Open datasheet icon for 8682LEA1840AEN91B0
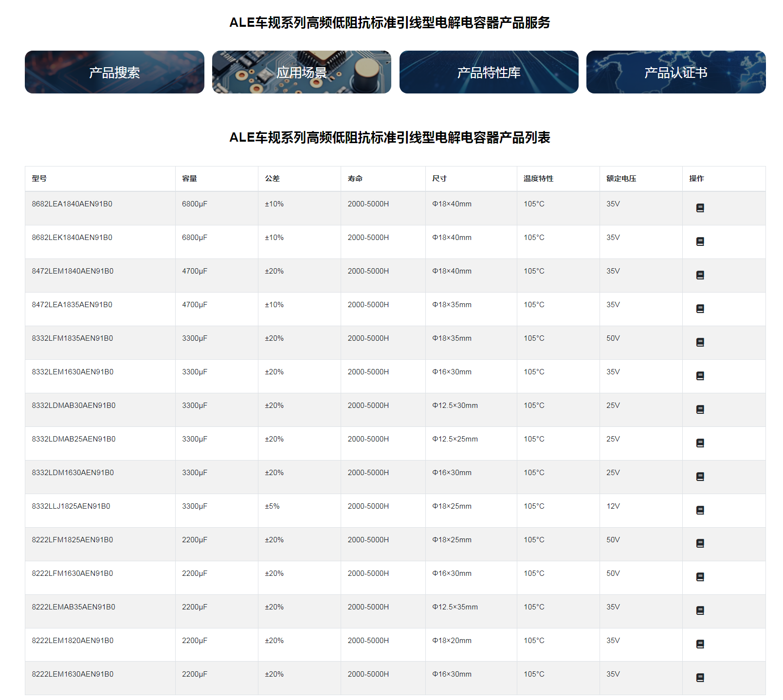 pos(700,208)
